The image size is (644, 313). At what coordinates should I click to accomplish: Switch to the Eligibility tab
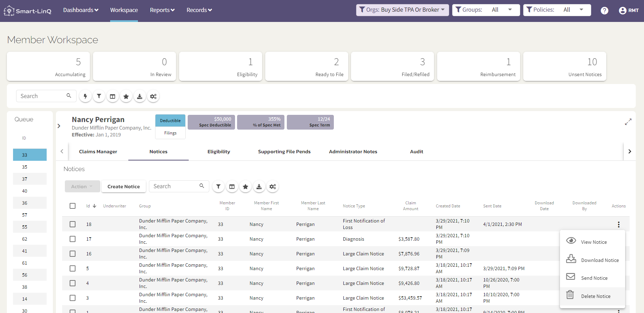click(219, 152)
